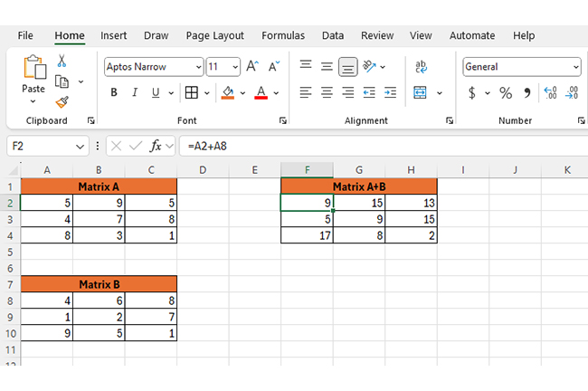Click the Wrap Text icon
The width and height of the screenshot is (588, 391).
coord(422,67)
